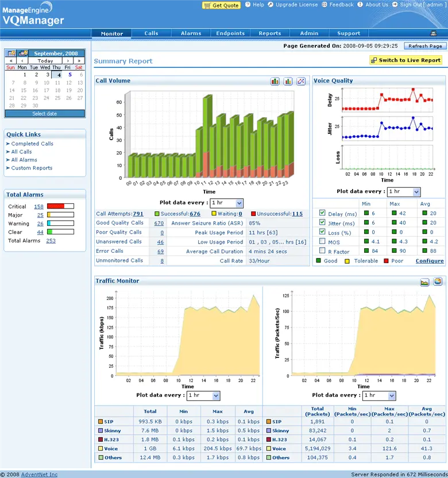
Task: Enable the MOS checkbox
Action: pyautogui.click(x=322, y=241)
